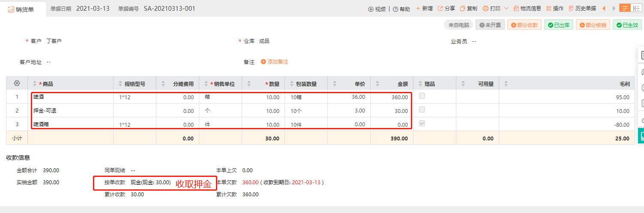The width and height of the screenshot is (644, 213).
Task: Sort by 分摊费用 column arrows
Action: (x=163, y=83)
